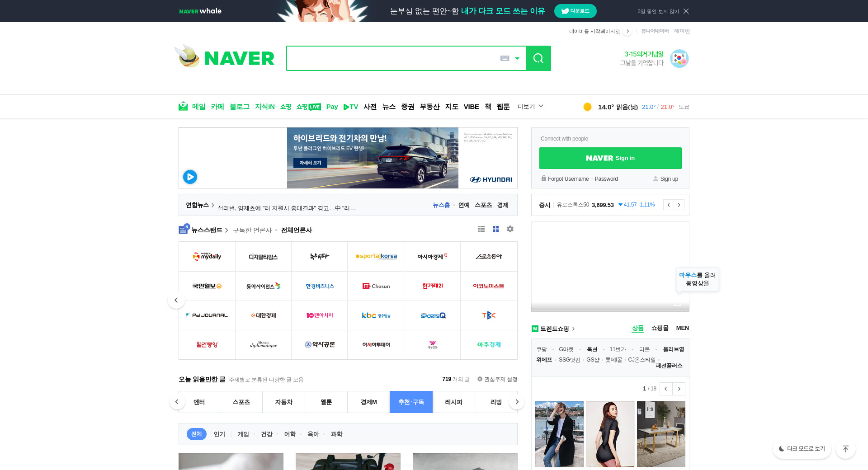The image size is (868, 470).
Task: Click the yellow sun weather icon
Action: pos(587,107)
